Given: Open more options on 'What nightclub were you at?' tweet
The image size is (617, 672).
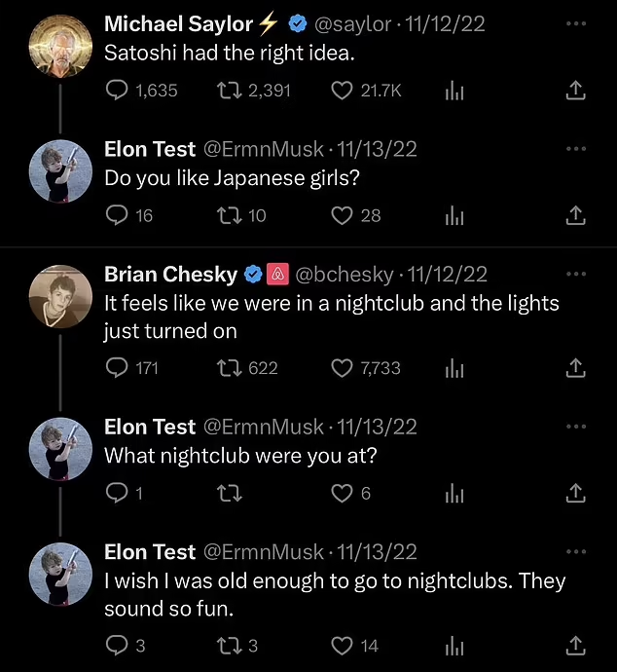Looking at the screenshot, I should pyautogui.click(x=576, y=427).
